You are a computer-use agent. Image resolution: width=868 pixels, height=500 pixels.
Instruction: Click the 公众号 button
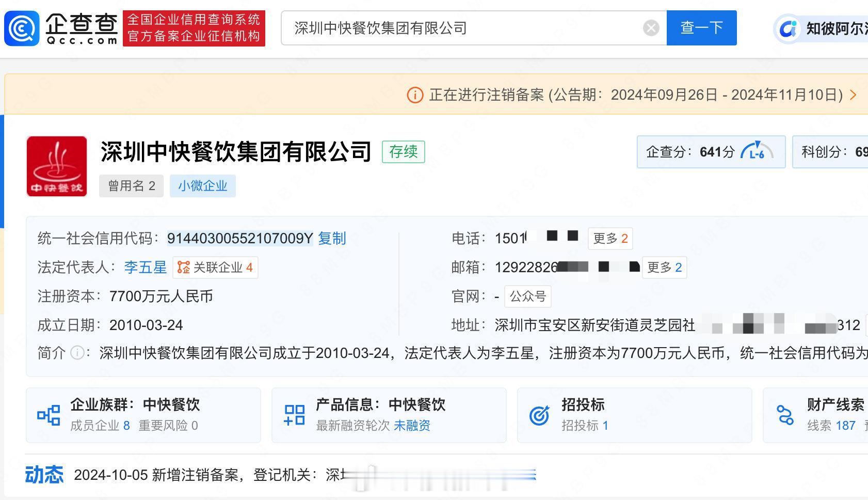[x=527, y=296]
